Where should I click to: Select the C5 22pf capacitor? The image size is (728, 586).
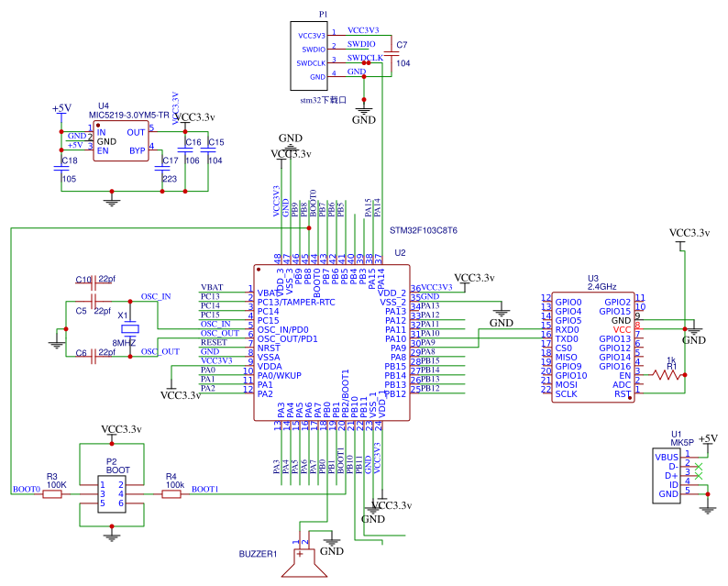(x=94, y=301)
